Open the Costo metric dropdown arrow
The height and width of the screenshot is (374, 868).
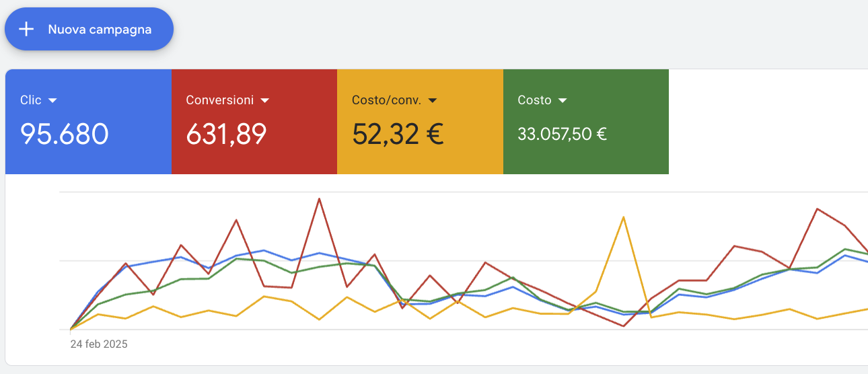(x=563, y=100)
